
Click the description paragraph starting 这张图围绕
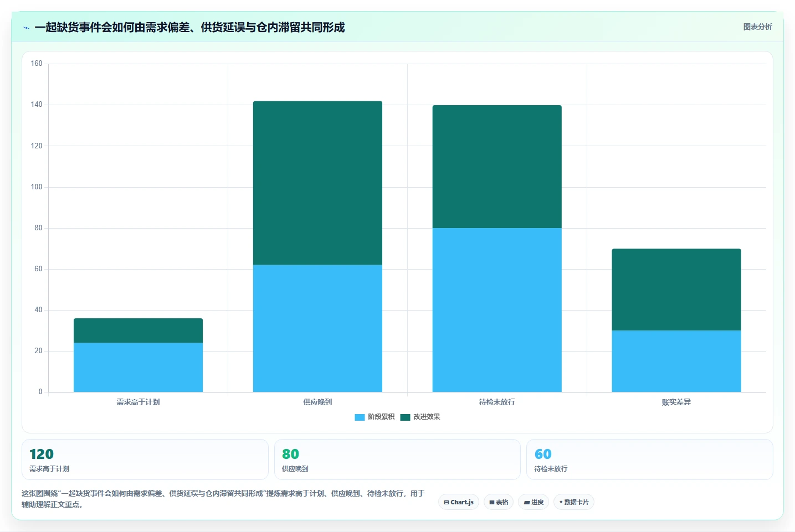(223, 499)
